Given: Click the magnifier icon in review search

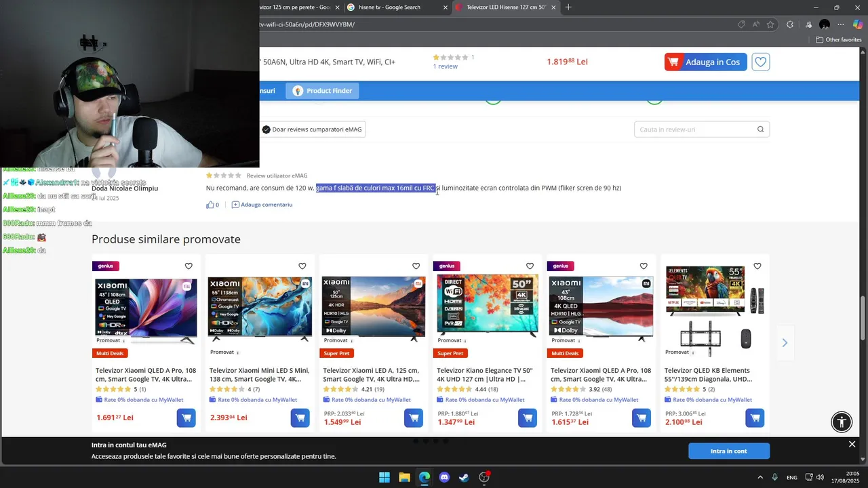Looking at the screenshot, I should [x=760, y=129].
